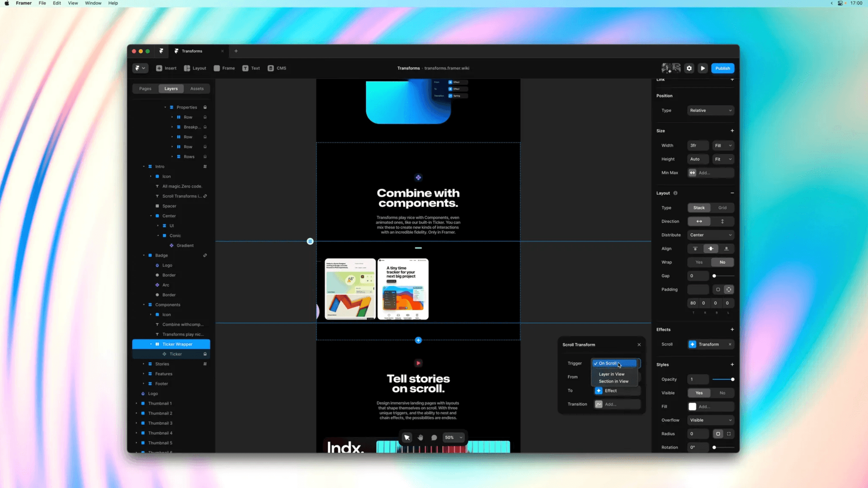Close the Scroll Transform popup
The image size is (868, 488).
click(x=639, y=345)
